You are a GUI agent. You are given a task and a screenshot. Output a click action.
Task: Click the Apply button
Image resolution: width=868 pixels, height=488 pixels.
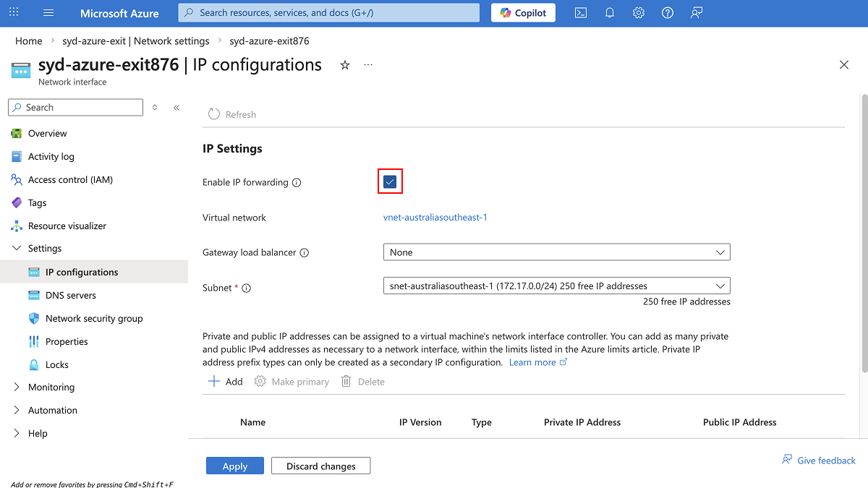[234, 465]
